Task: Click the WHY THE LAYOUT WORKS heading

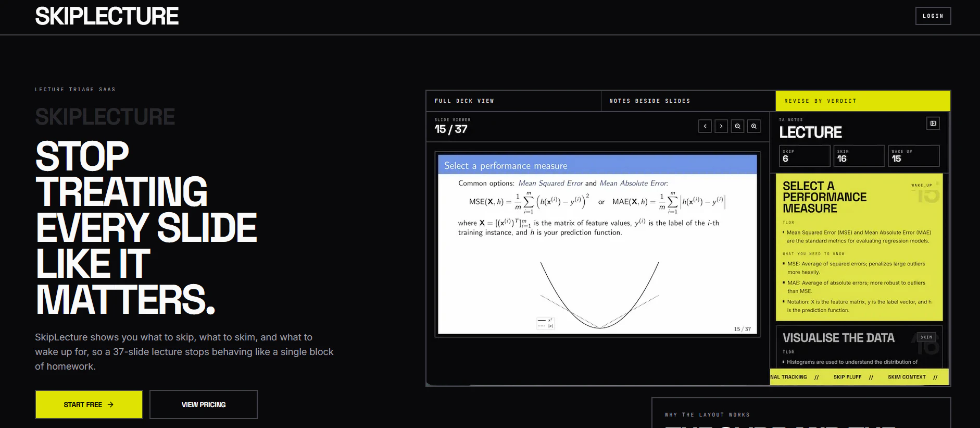Action: [x=707, y=415]
